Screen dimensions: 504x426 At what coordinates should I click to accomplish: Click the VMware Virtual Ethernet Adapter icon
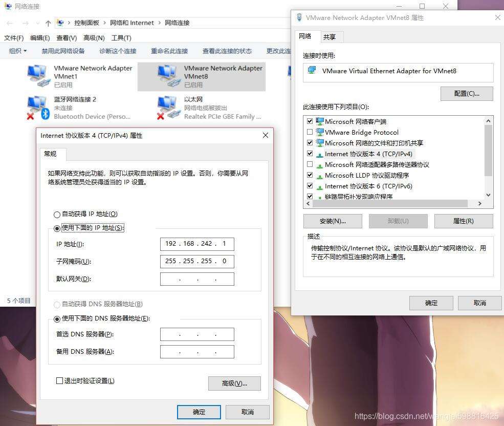point(312,71)
